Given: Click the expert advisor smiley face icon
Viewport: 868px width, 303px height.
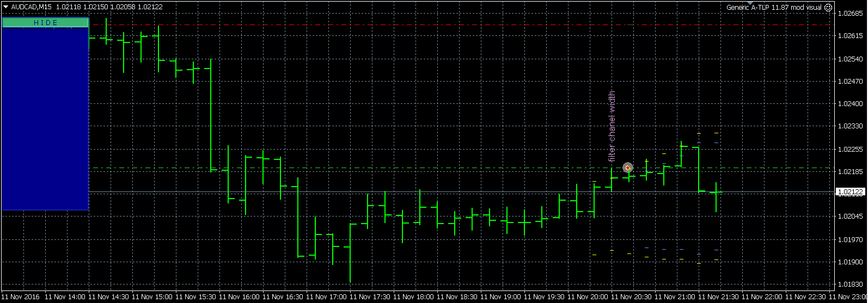Looking at the screenshot, I should tap(828, 7).
